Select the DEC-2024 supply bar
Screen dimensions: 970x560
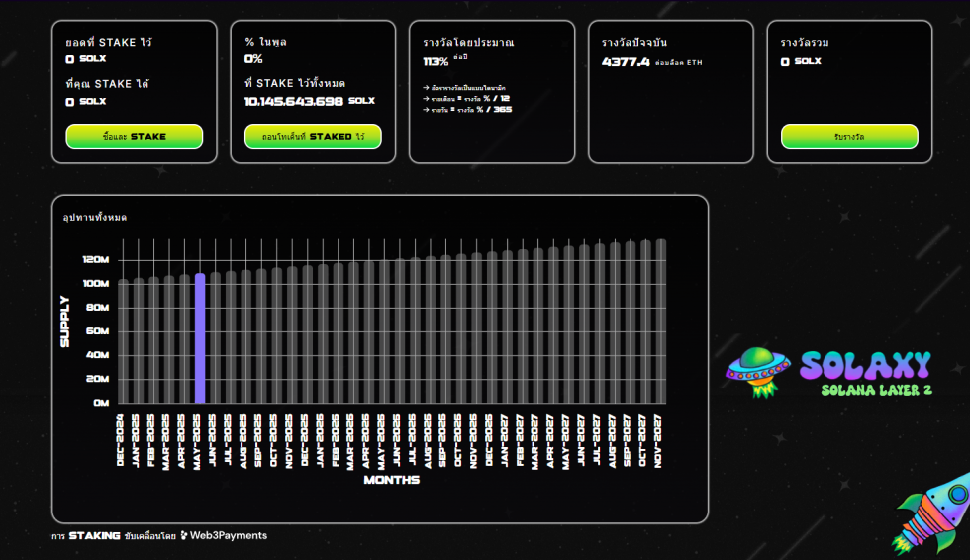pyautogui.click(x=123, y=341)
